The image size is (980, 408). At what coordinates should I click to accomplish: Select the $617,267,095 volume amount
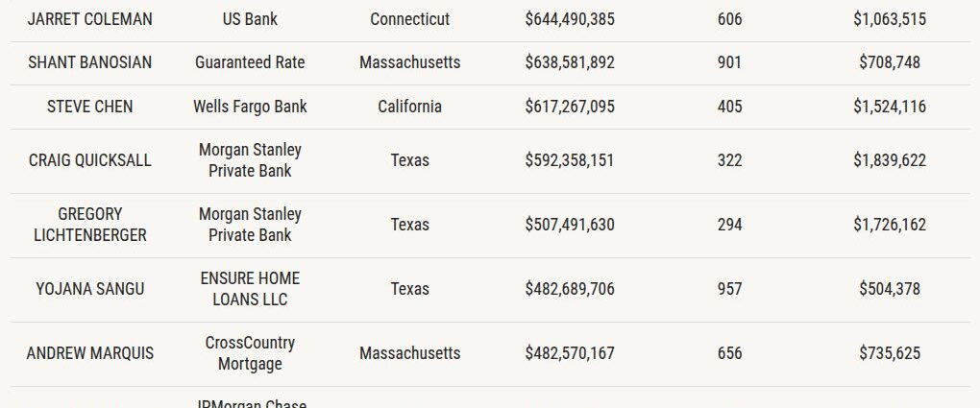tap(570, 107)
